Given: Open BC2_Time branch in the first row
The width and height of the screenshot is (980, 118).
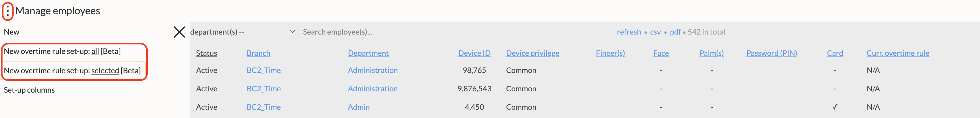Looking at the screenshot, I should click(264, 70).
